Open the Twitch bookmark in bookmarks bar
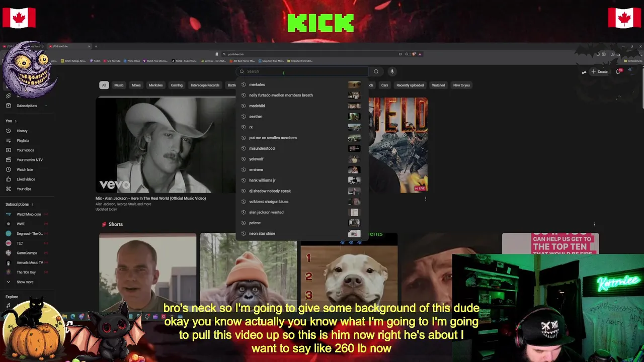Screen dimensions: 644x362 (95, 61)
